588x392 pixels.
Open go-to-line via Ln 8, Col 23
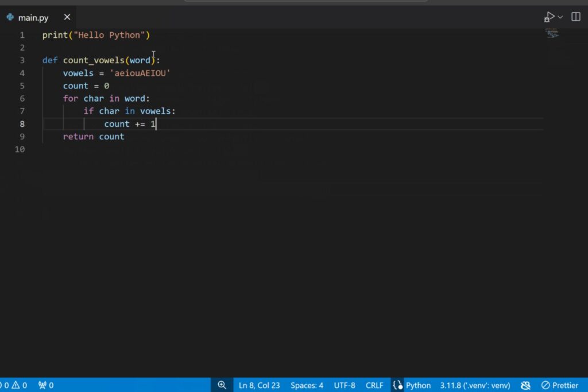(x=259, y=385)
